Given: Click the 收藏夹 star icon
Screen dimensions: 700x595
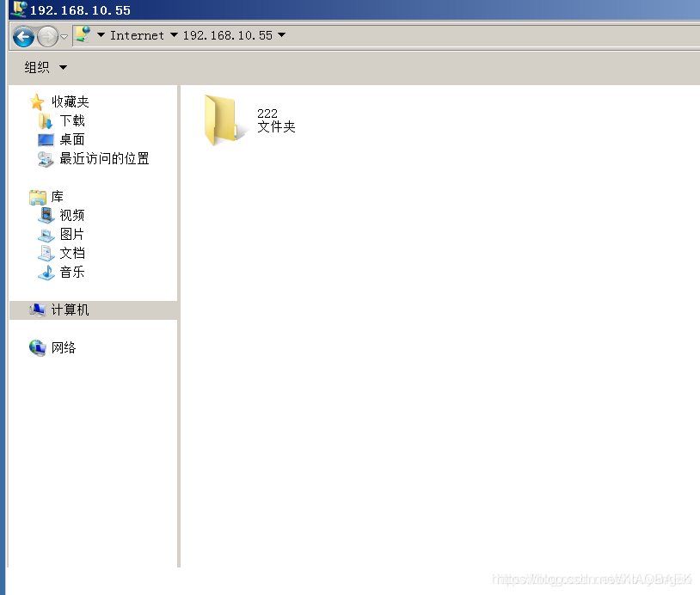Looking at the screenshot, I should point(37,102).
